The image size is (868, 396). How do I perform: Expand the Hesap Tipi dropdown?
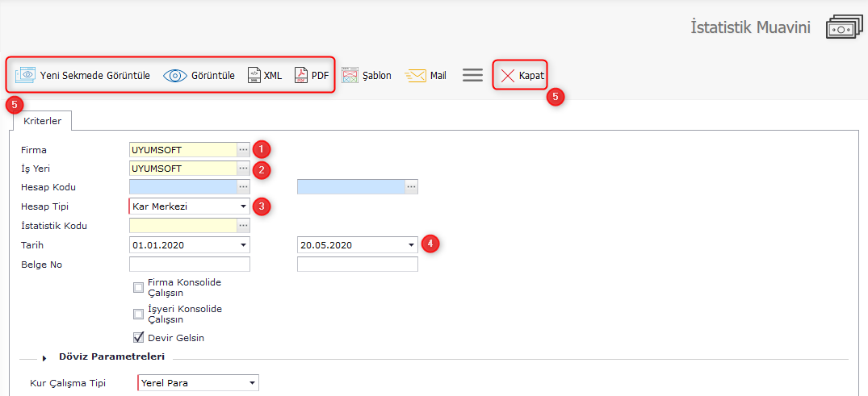point(243,206)
